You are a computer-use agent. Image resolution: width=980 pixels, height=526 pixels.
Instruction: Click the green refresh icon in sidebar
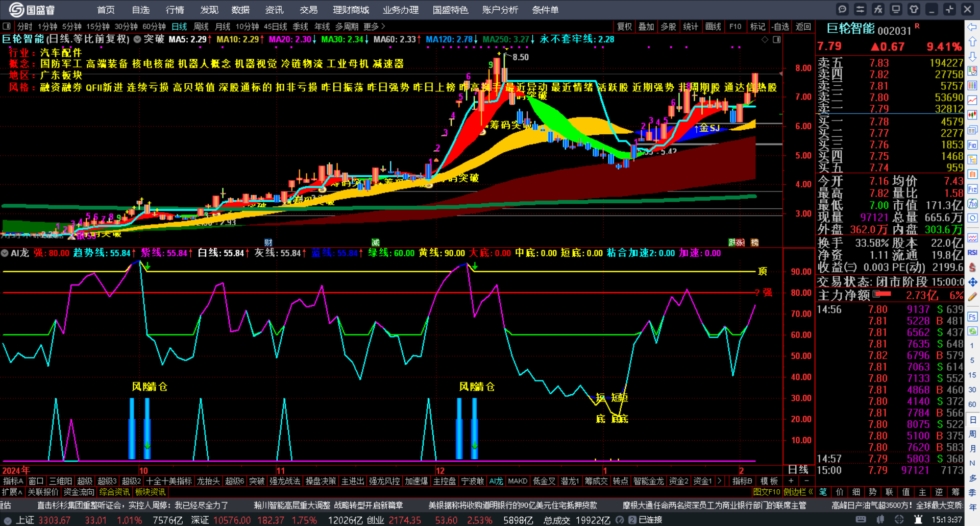click(x=972, y=331)
